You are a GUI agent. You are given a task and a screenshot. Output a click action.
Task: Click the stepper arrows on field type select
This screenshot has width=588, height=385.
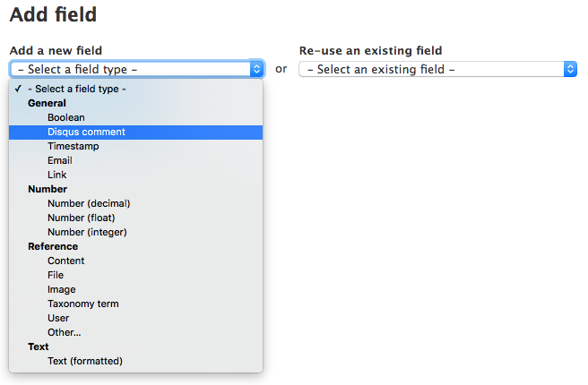point(257,69)
